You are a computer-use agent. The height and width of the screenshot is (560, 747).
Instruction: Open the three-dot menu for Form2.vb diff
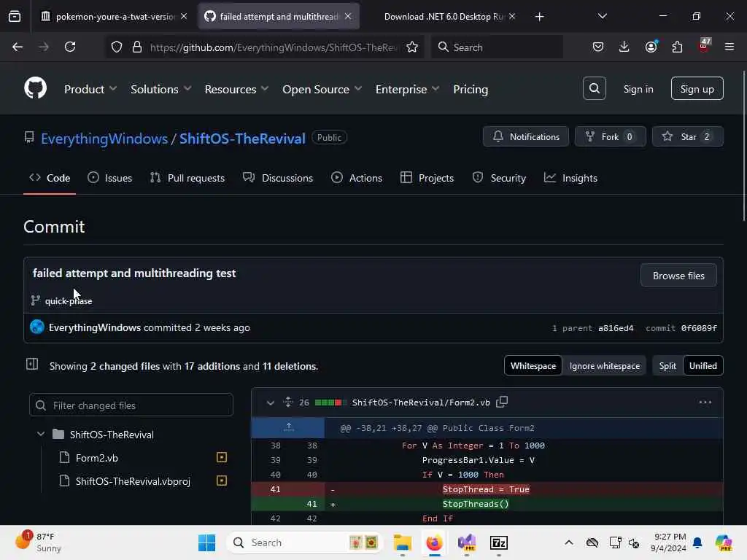[705, 402]
